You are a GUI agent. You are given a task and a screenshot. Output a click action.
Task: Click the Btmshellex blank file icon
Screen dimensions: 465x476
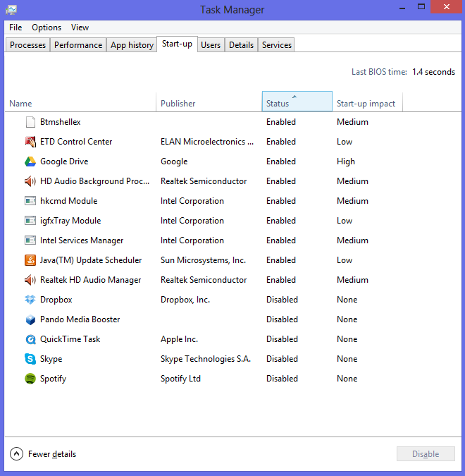tap(30, 122)
